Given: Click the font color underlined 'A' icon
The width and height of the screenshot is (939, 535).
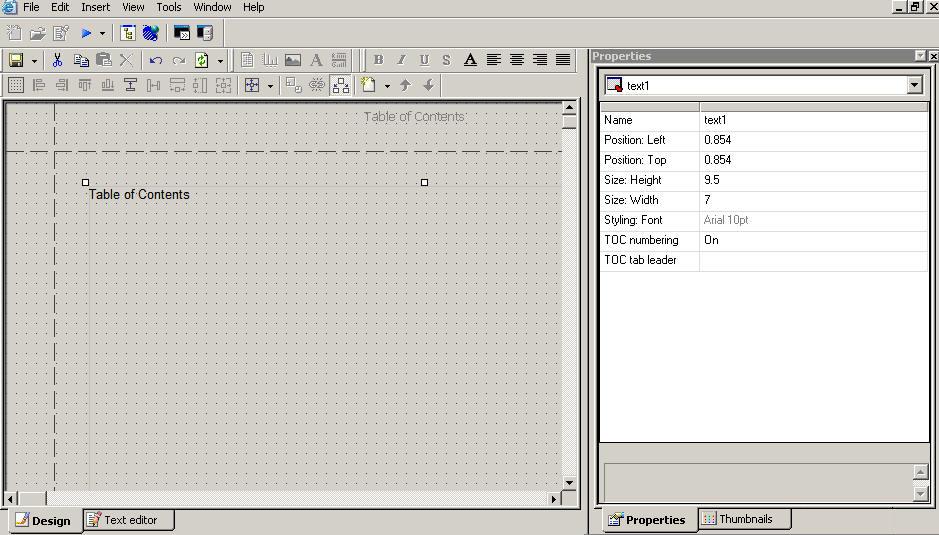Looking at the screenshot, I should [x=470, y=60].
